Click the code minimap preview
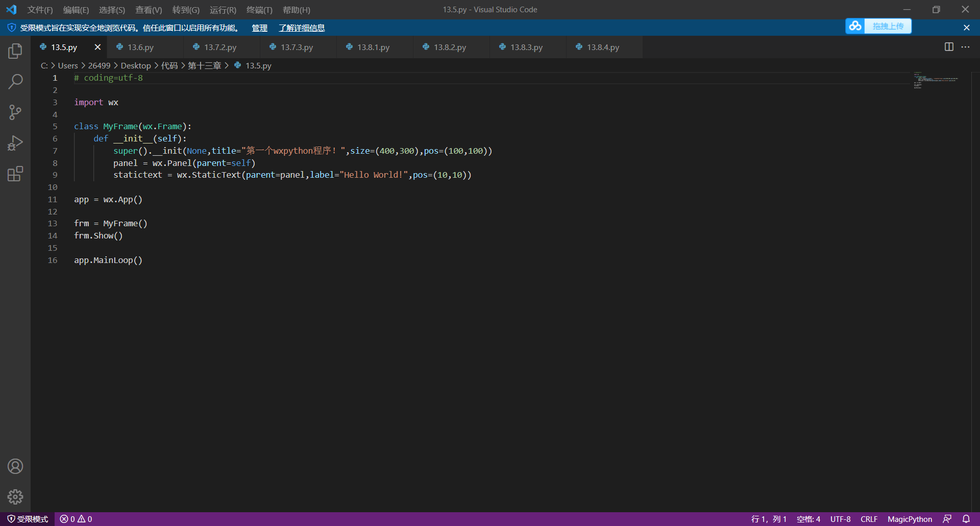The height and width of the screenshot is (526, 980). tap(936, 80)
